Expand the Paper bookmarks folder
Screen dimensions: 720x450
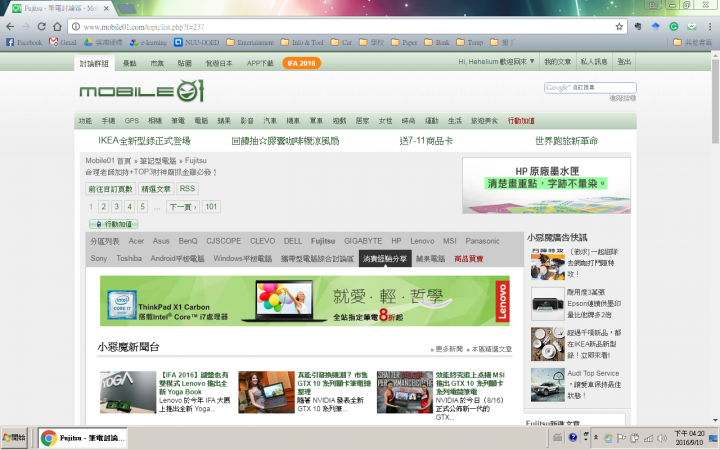tap(404, 42)
